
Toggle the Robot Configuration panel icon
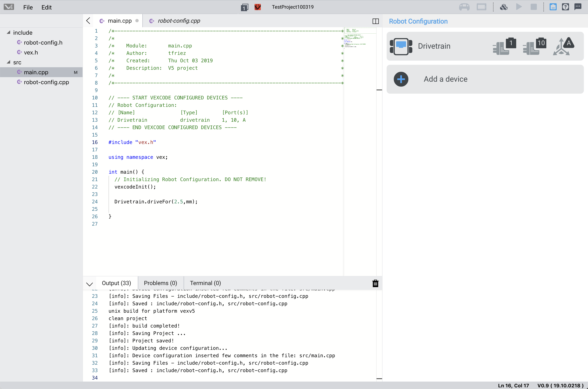(x=553, y=7)
